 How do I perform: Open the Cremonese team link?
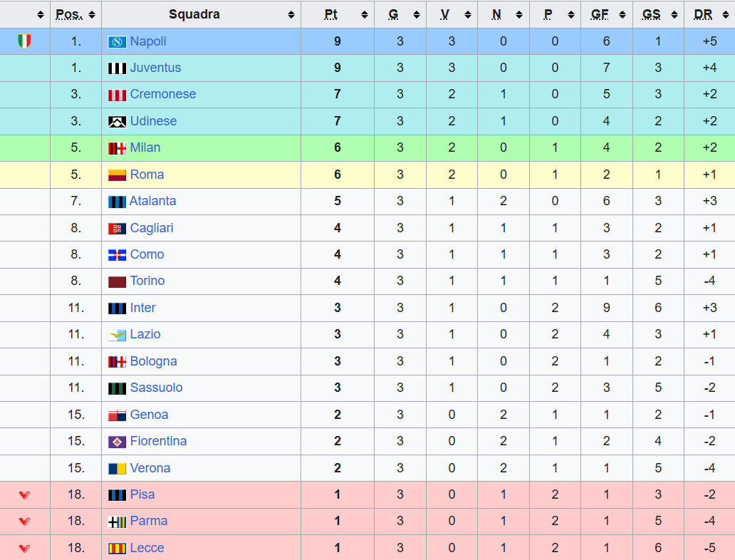pos(163,95)
